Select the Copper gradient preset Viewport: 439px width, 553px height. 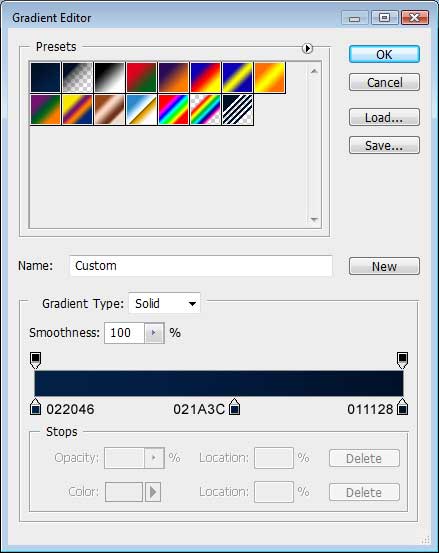tap(109, 109)
